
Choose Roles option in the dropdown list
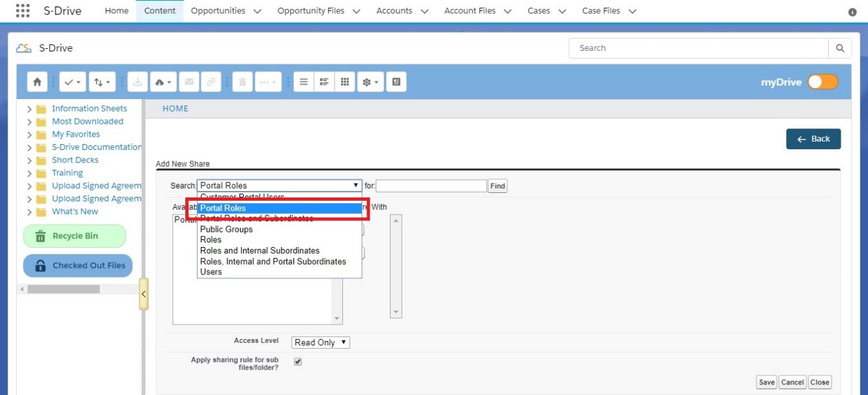(280, 240)
